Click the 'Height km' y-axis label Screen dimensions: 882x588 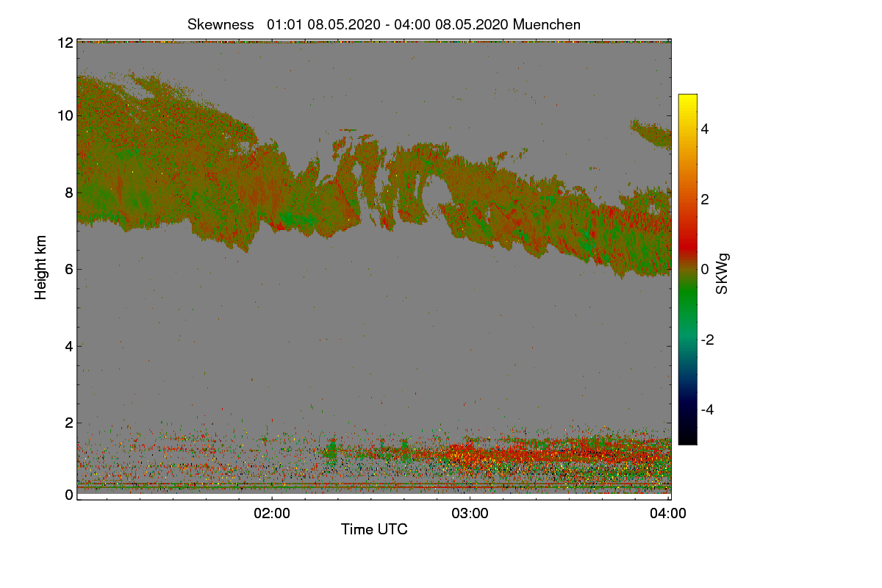tap(41, 268)
